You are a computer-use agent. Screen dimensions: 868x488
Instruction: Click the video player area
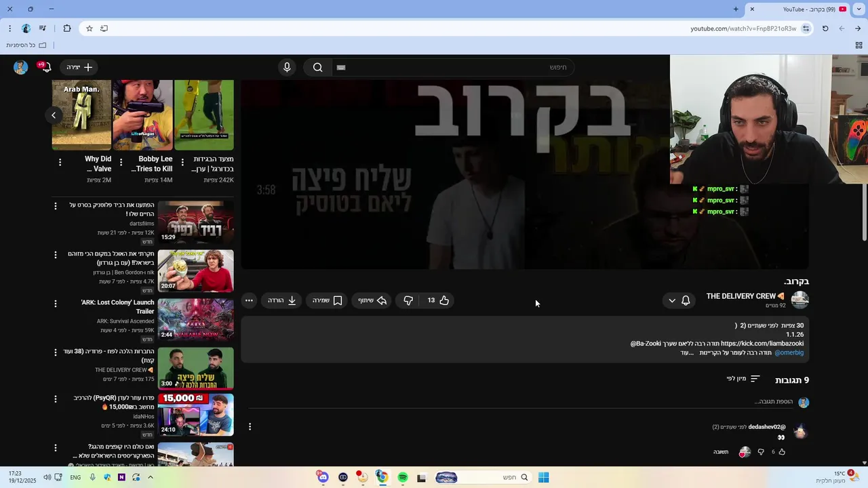pos(525,174)
